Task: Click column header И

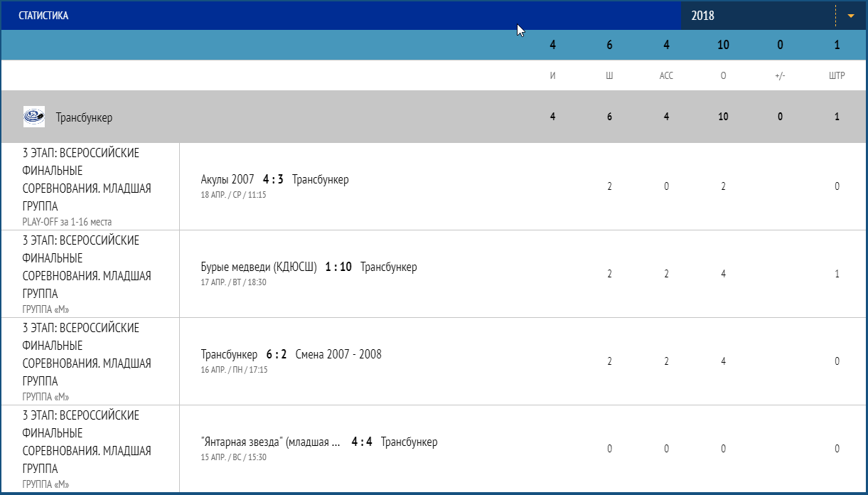Action: coord(552,75)
